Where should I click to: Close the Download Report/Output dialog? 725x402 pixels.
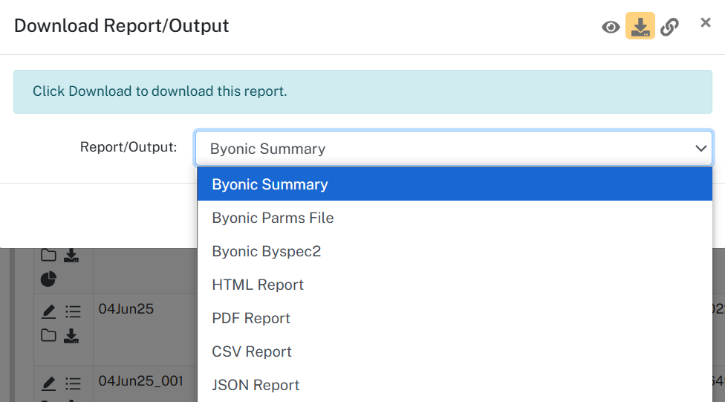[705, 22]
